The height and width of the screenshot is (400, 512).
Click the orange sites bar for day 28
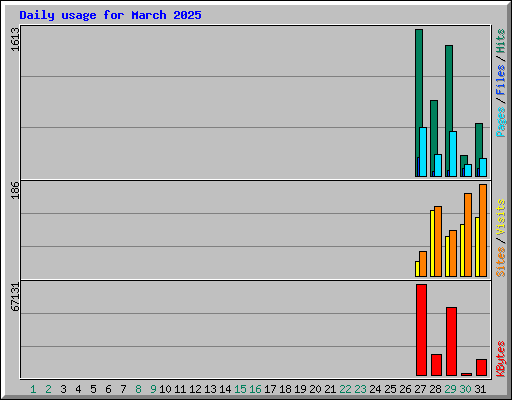438,241
